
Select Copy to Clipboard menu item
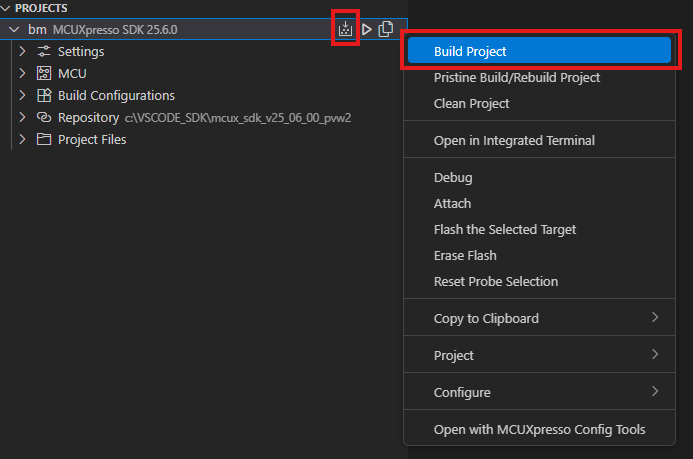(539, 319)
